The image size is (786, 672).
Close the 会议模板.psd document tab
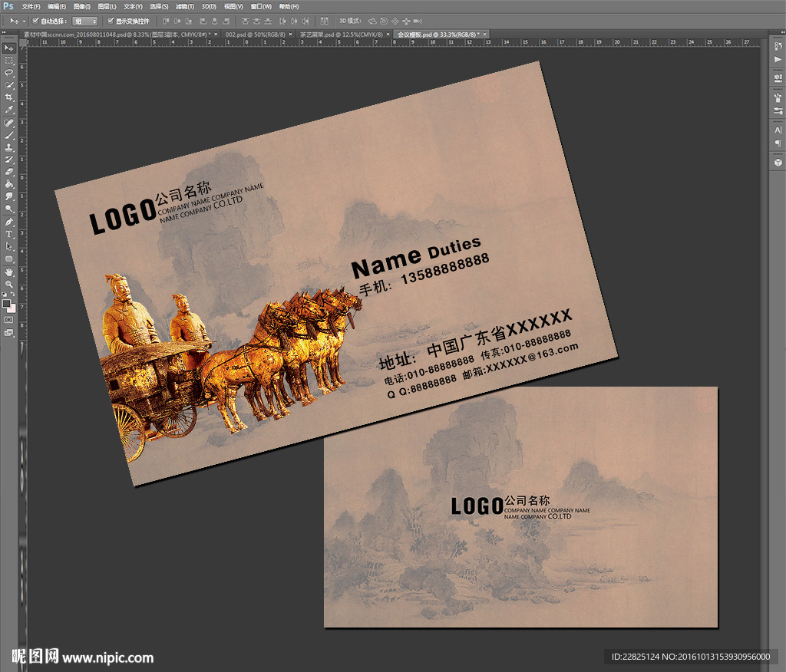click(x=485, y=35)
